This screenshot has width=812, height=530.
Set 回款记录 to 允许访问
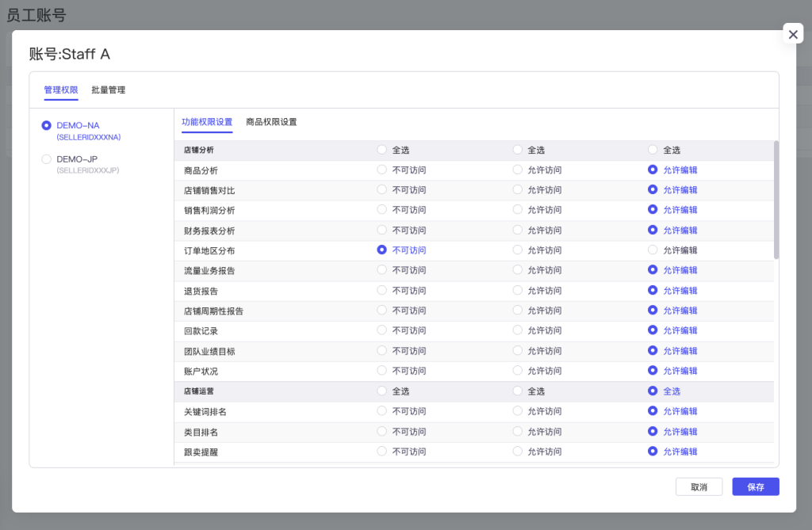click(x=517, y=330)
